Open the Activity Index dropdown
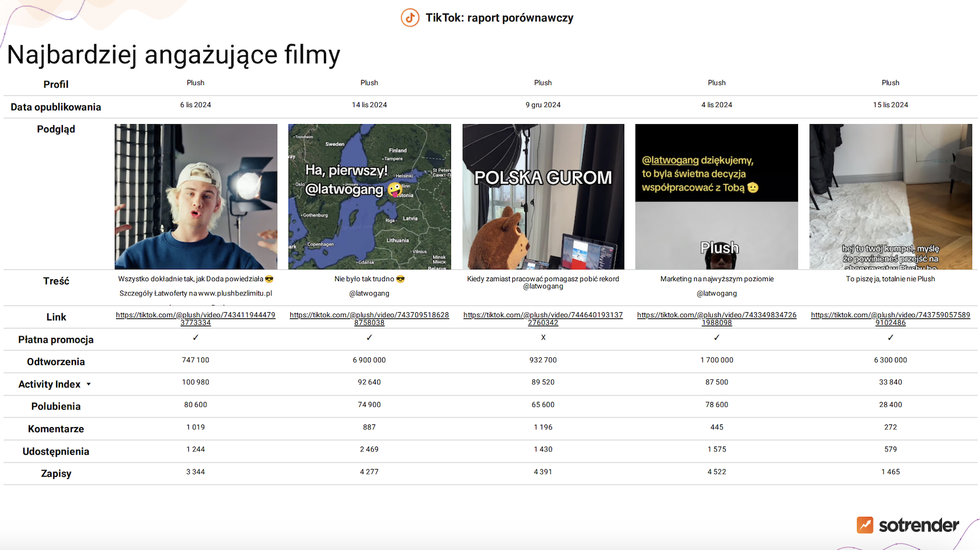 point(89,384)
